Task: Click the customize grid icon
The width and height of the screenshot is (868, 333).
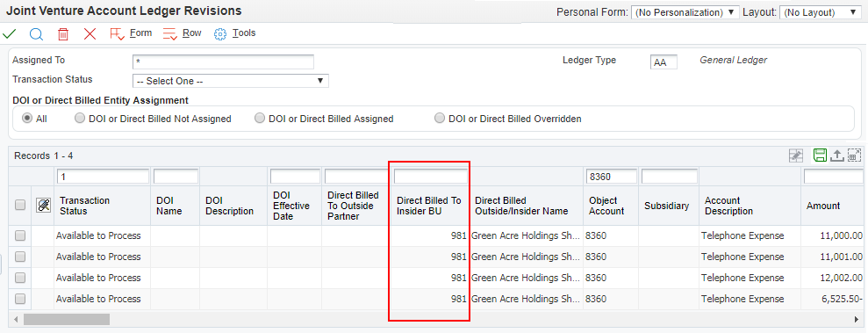Action: (x=795, y=156)
